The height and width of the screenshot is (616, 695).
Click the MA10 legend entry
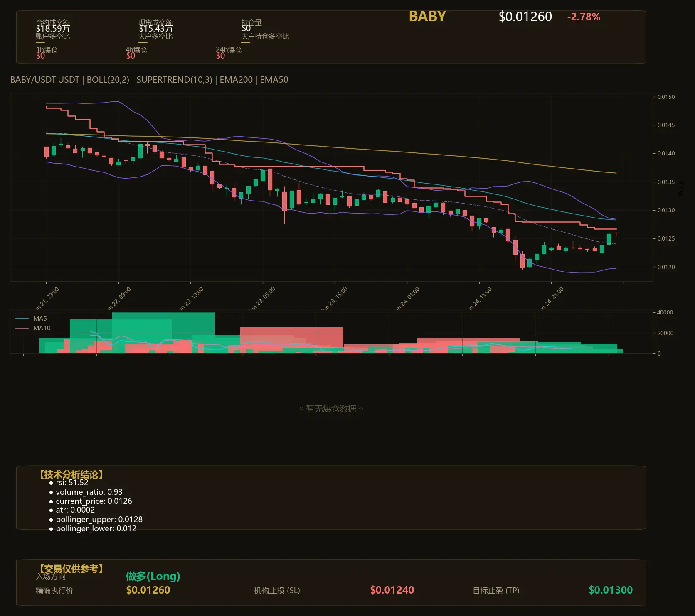(33, 328)
